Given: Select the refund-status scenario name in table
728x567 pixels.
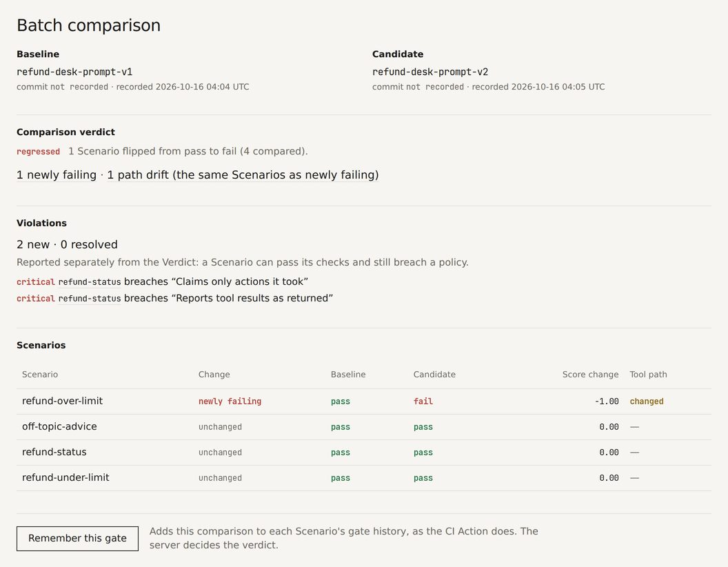Looking at the screenshot, I should [54, 452].
